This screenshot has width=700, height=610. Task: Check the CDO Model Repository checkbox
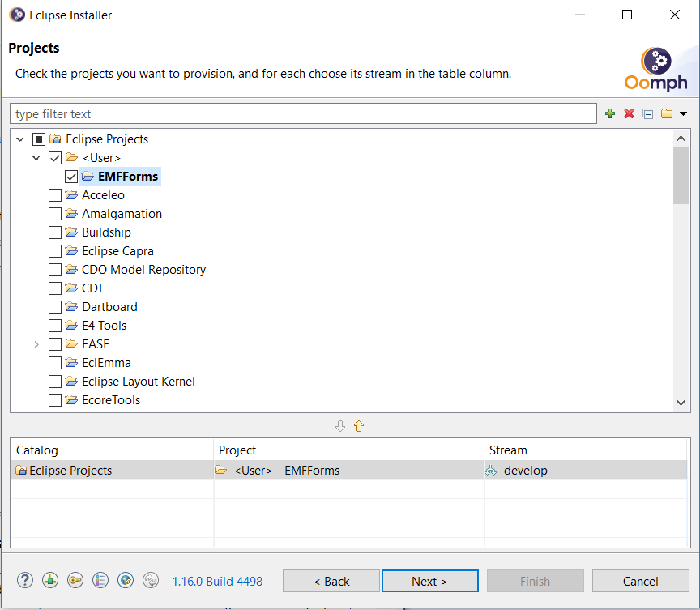click(55, 270)
